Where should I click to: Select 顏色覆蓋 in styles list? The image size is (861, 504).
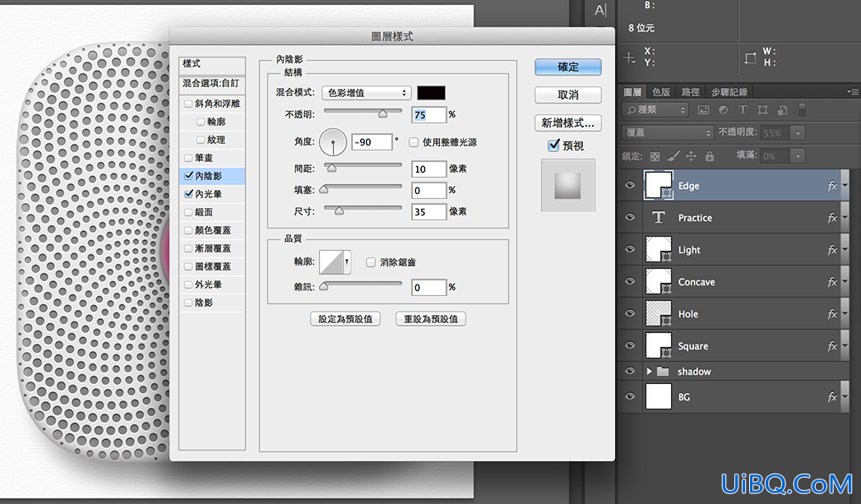(x=211, y=230)
